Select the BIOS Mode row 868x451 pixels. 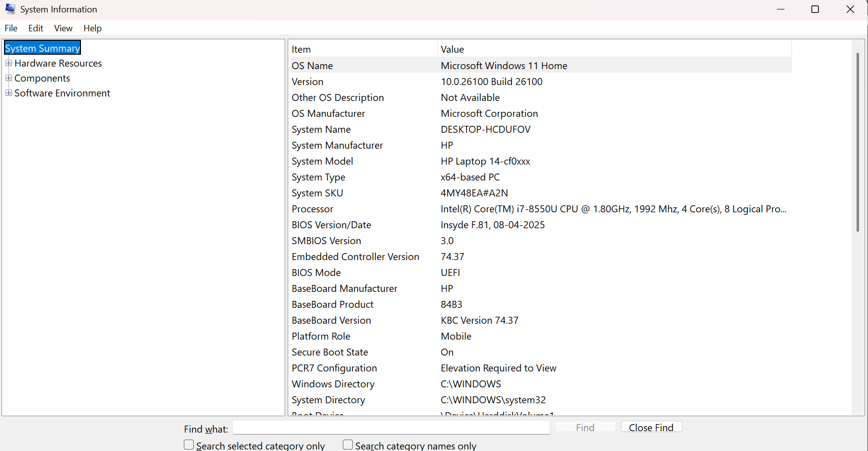coord(541,272)
